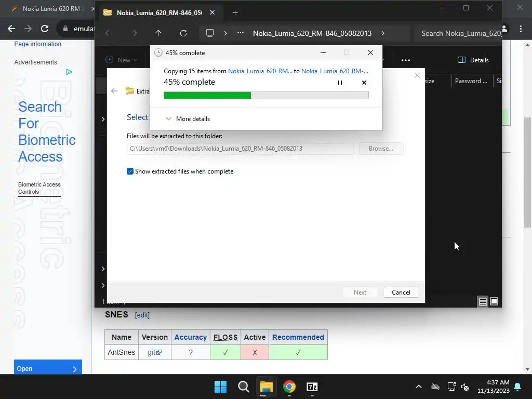Click the green copy progress bar

(266, 96)
